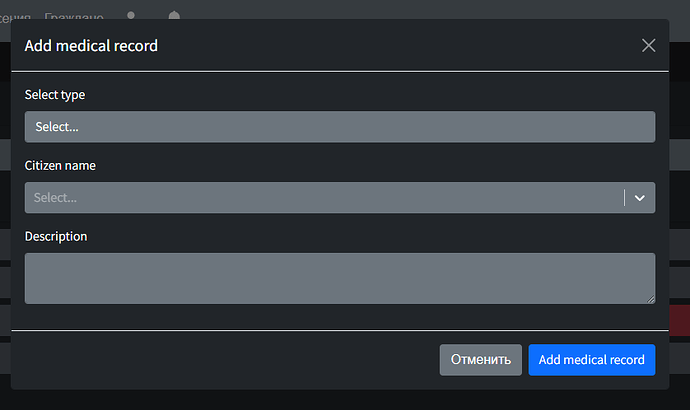The height and width of the screenshot is (410, 690).
Task: Submit with blue Add medical record button
Action: pyautogui.click(x=592, y=360)
